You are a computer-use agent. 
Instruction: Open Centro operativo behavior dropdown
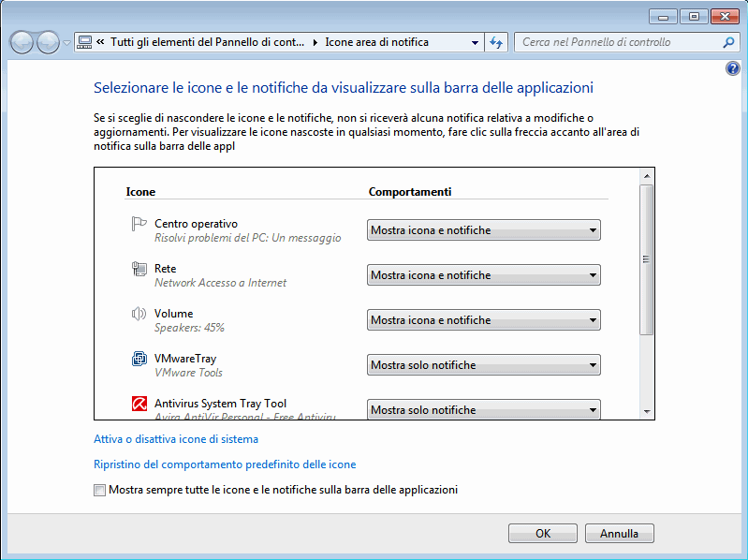click(483, 230)
